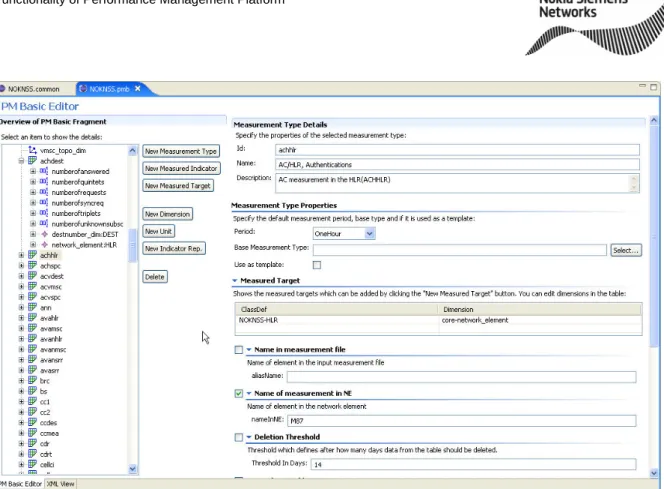The height and width of the screenshot is (489, 664).
Task: Uncheck the Name of measurement in NE checkbox
Action: click(x=239, y=393)
